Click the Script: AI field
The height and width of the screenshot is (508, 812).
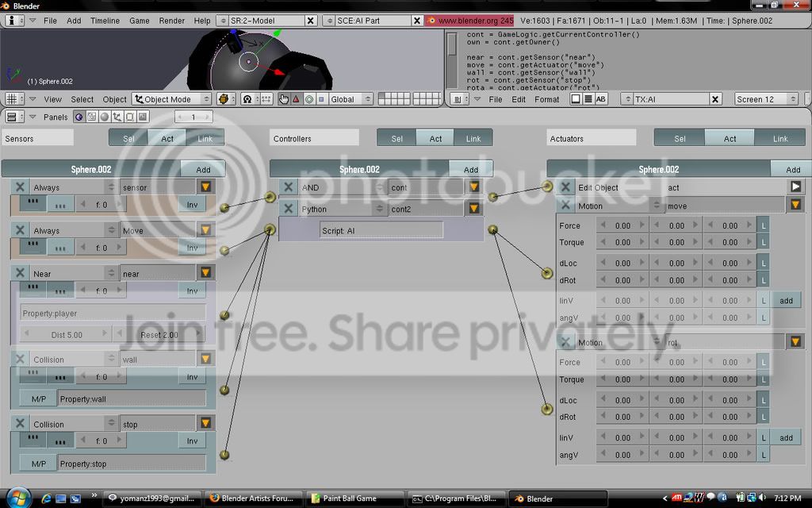coord(381,230)
